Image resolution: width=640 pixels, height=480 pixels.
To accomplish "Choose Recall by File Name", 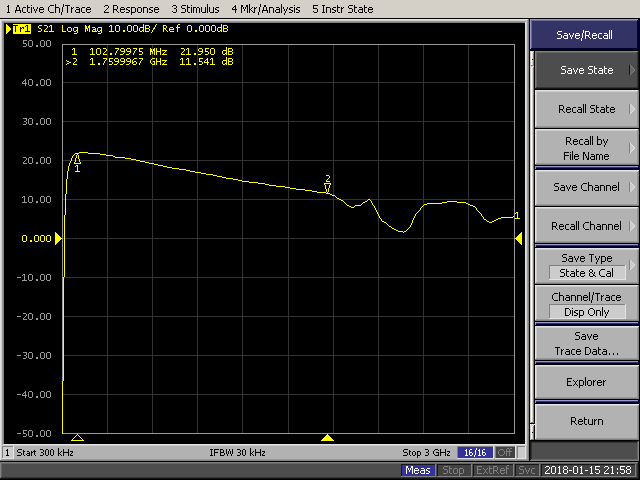I will (x=587, y=148).
